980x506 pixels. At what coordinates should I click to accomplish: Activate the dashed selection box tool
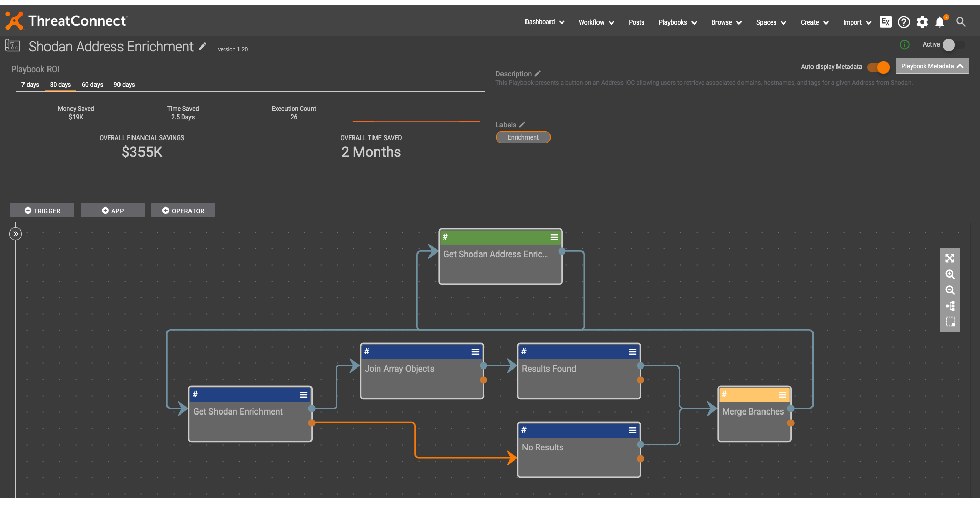tap(950, 322)
